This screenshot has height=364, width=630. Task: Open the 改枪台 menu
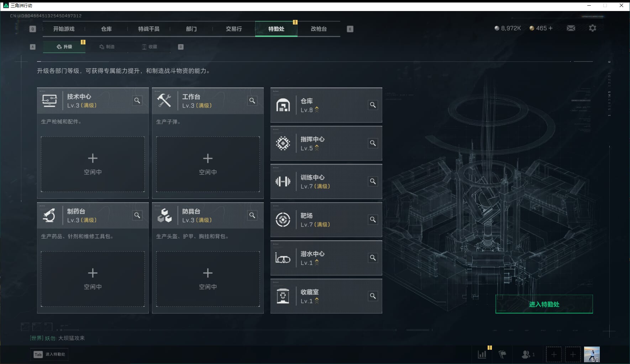tap(319, 29)
